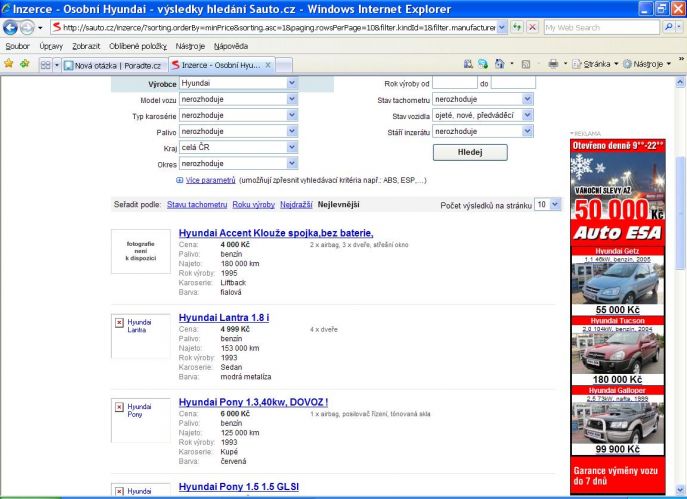687x499 pixels.
Task: Switch to Nová otázka Poradte.cz tab
Action: point(114,65)
